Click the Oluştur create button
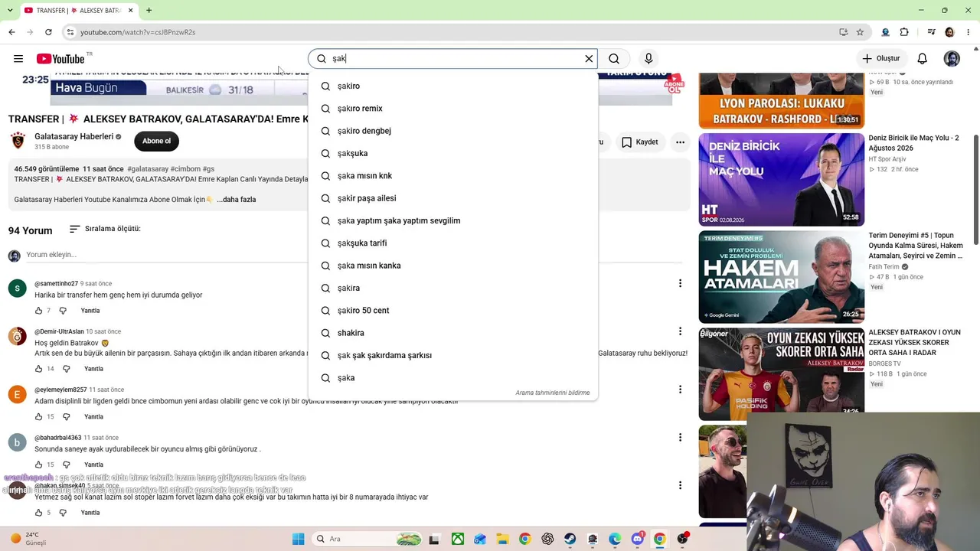 (880, 58)
